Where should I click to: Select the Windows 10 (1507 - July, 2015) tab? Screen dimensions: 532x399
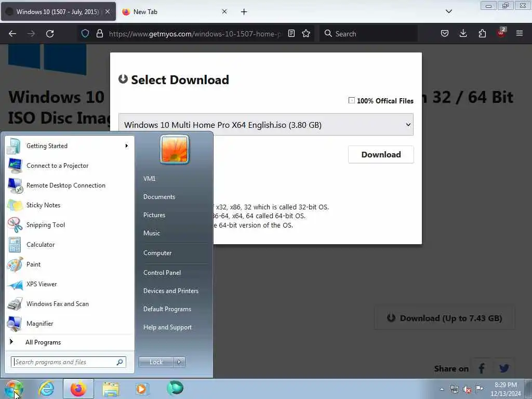[x=58, y=12]
